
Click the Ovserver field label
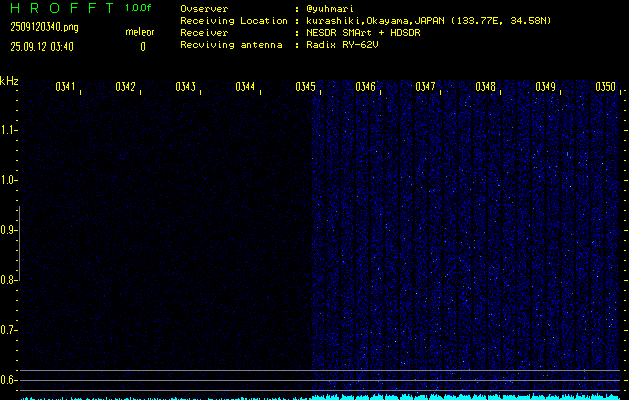point(204,9)
